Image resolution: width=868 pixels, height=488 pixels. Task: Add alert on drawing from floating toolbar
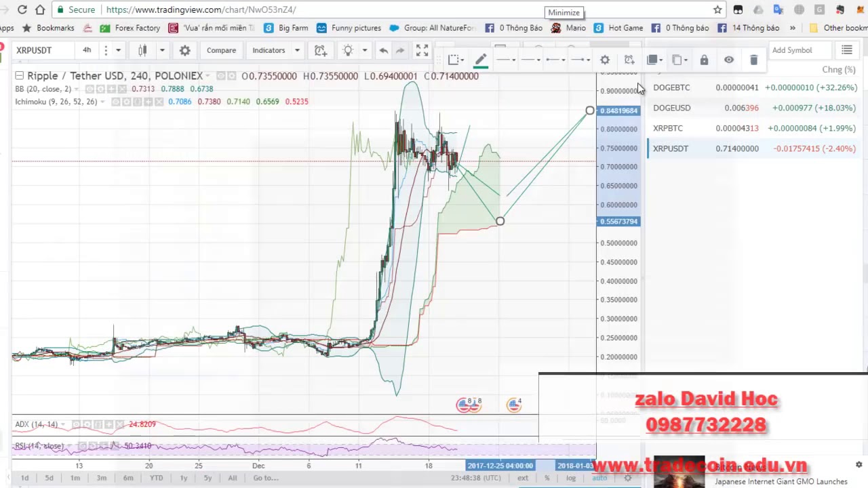tap(629, 60)
